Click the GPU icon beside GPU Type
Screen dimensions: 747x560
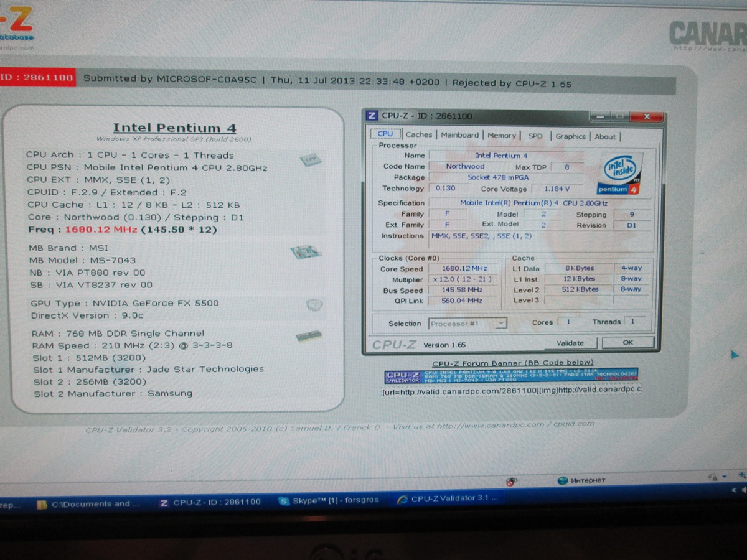[x=314, y=305]
